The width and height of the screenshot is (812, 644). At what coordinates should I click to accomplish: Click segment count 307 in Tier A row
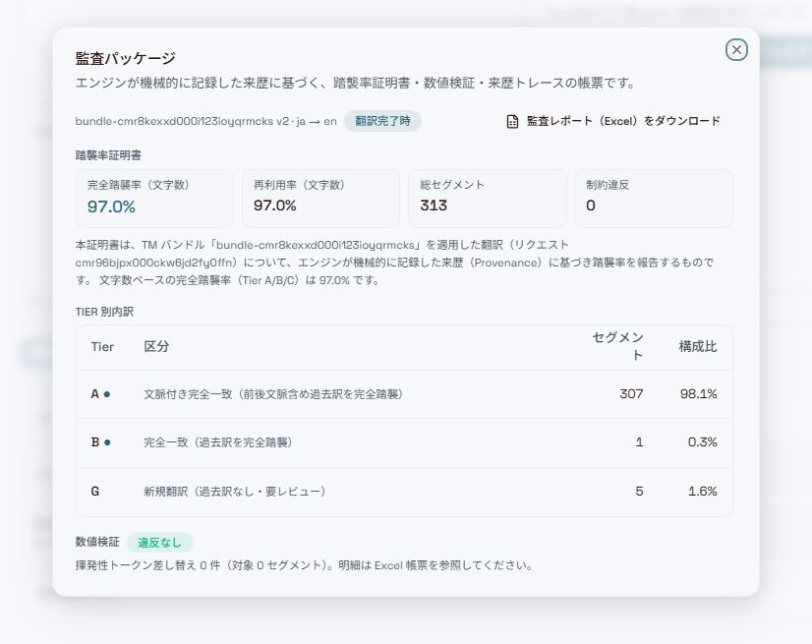pos(631,394)
